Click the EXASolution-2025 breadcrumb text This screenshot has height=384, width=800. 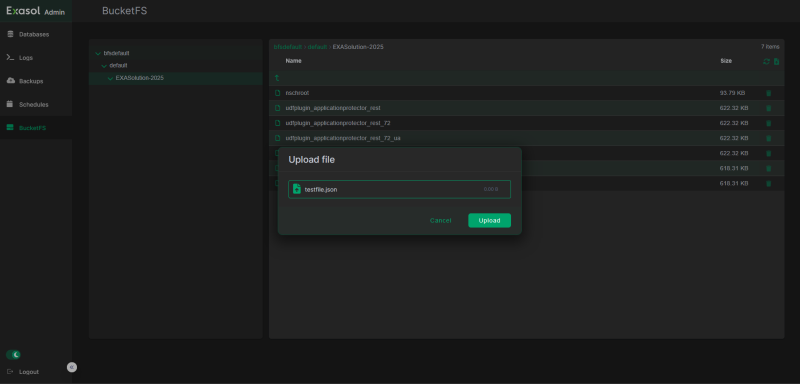tap(358, 47)
